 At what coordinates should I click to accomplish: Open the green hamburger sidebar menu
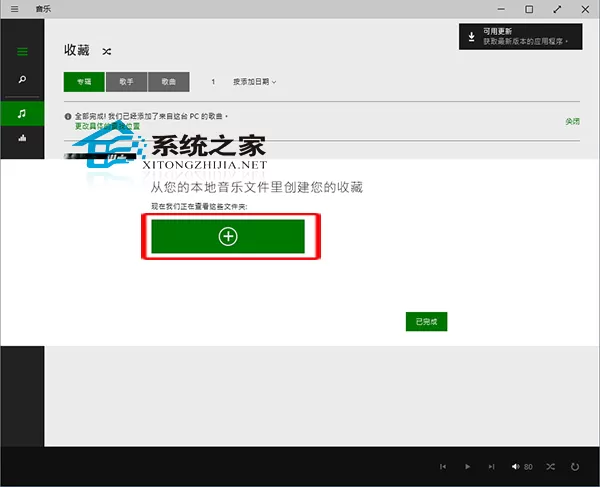22,52
